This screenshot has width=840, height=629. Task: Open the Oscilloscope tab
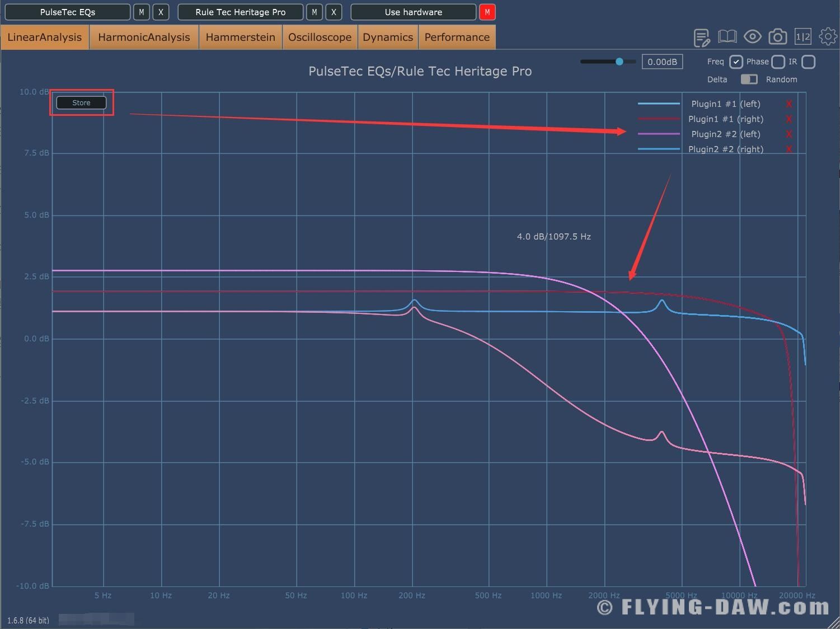click(320, 37)
